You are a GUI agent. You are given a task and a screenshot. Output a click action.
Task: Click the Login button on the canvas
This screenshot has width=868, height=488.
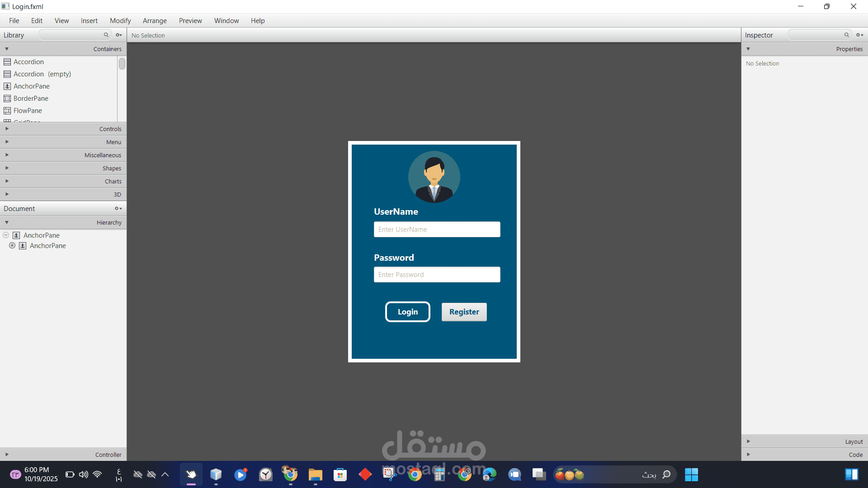coord(407,312)
